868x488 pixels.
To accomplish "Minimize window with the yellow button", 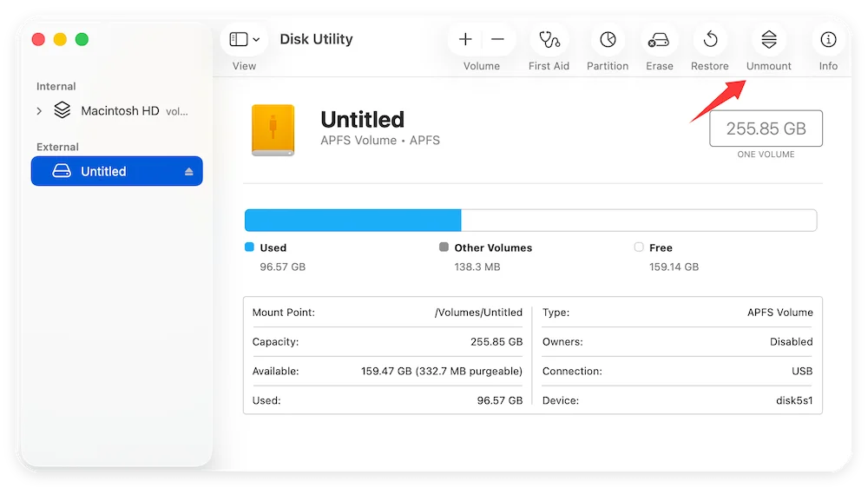I will [60, 39].
